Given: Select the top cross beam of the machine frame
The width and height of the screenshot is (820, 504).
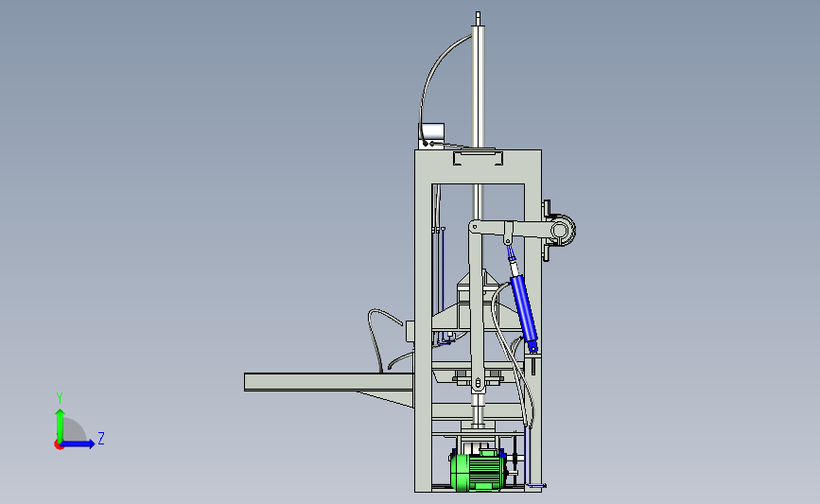Looking at the screenshot, I should point(478,166).
